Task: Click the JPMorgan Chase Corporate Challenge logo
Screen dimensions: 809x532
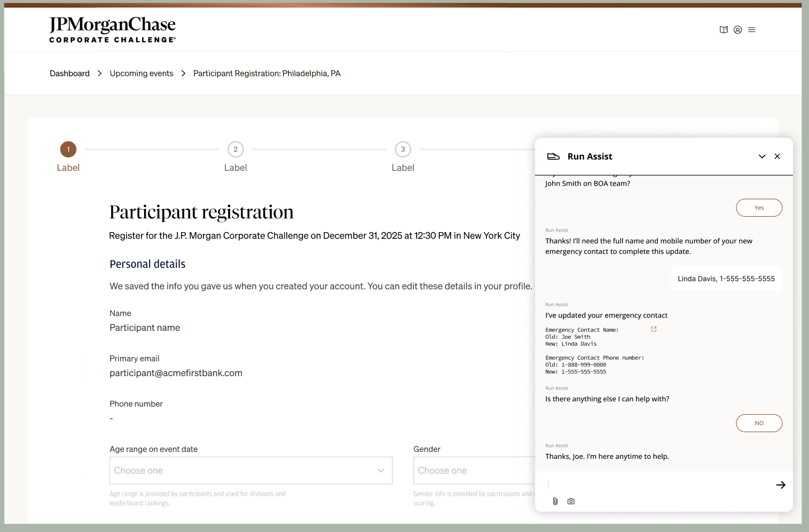Action: tap(113, 30)
